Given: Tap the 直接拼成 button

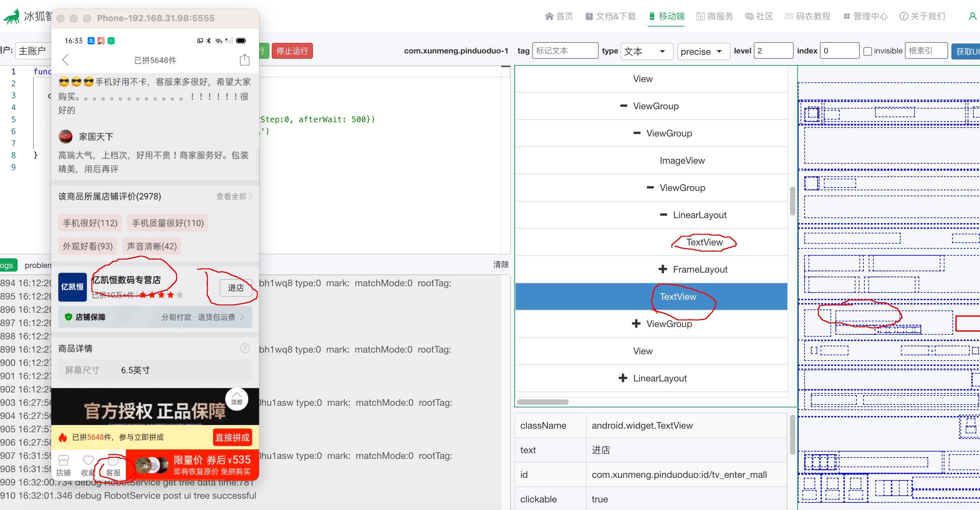Looking at the screenshot, I should pyautogui.click(x=233, y=437).
